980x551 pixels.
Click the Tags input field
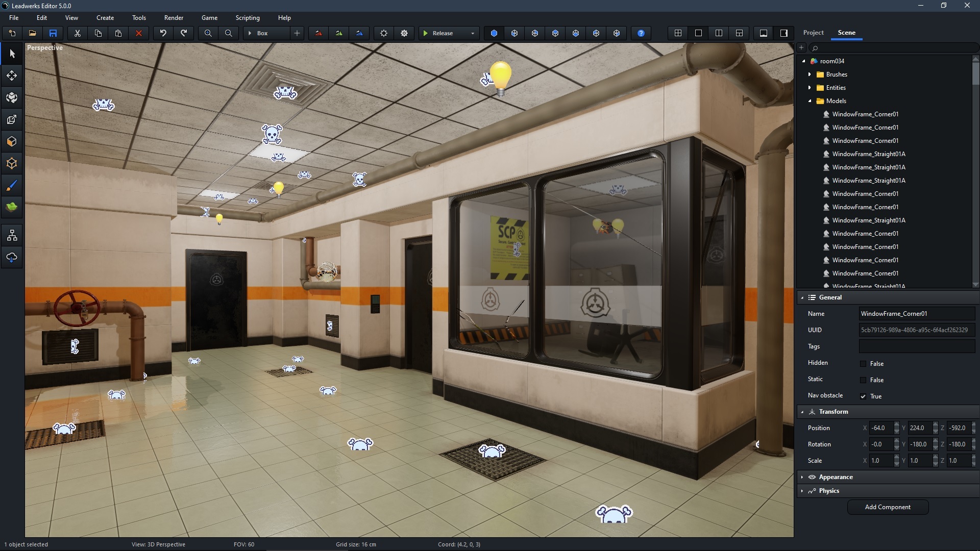(917, 346)
